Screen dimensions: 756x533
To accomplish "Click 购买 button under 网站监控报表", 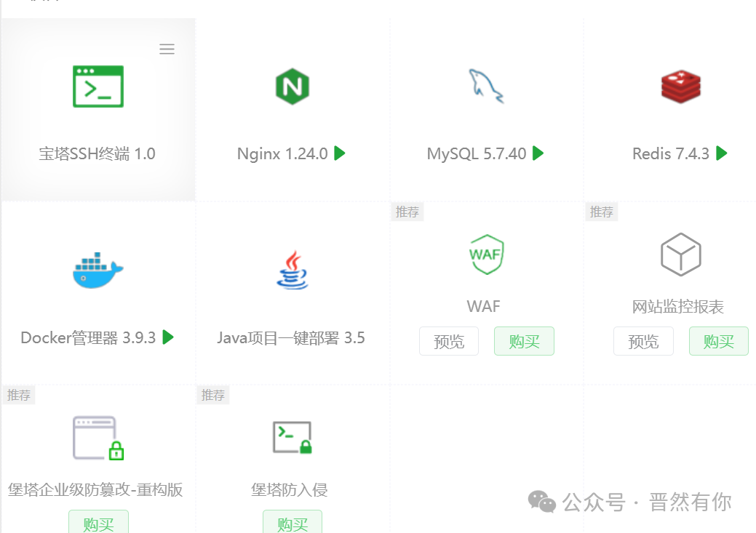I will 718,341.
